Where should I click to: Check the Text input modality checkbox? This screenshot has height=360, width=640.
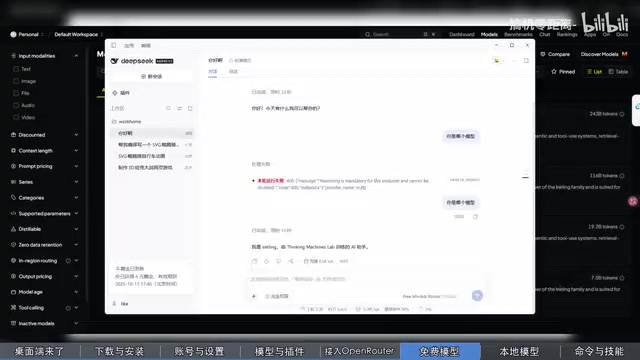tap(16, 69)
